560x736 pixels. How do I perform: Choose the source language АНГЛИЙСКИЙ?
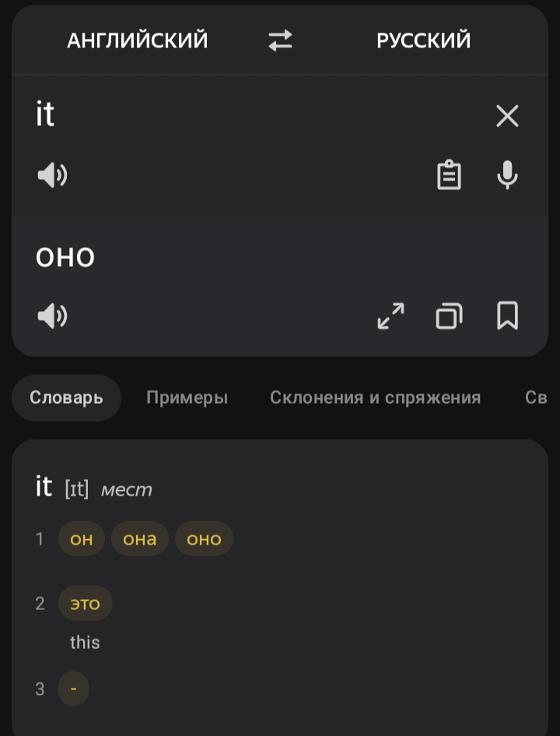point(138,40)
